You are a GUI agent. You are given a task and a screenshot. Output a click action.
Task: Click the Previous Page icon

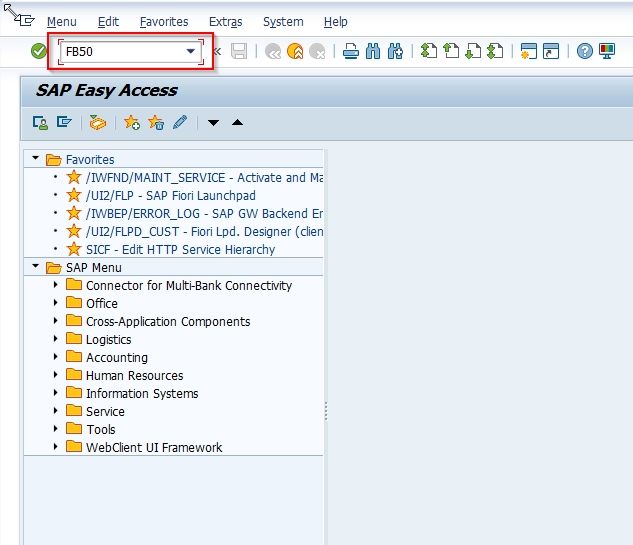(x=451, y=51)
